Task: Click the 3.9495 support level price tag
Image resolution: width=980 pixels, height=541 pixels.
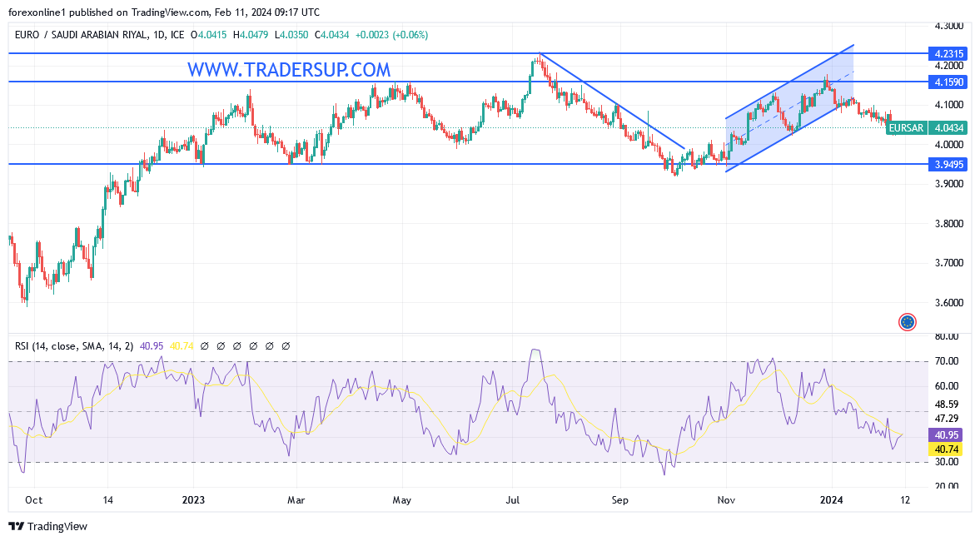Action: coord(948,165)
